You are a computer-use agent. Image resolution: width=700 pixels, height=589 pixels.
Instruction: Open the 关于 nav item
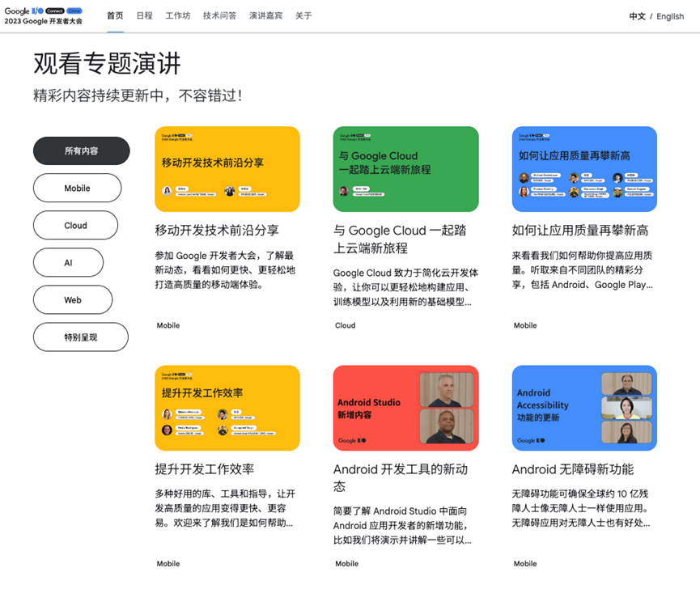point(303,15)
